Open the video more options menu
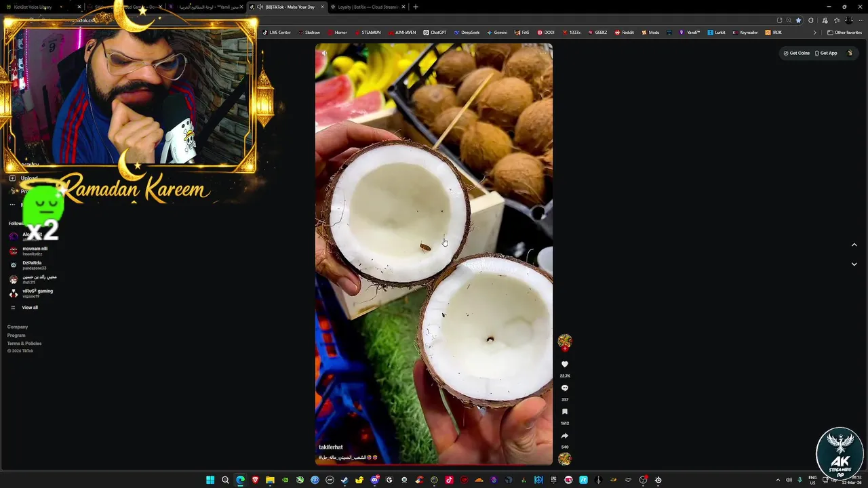This screenshot has width=868, height=488. click(x=542, y=53)
